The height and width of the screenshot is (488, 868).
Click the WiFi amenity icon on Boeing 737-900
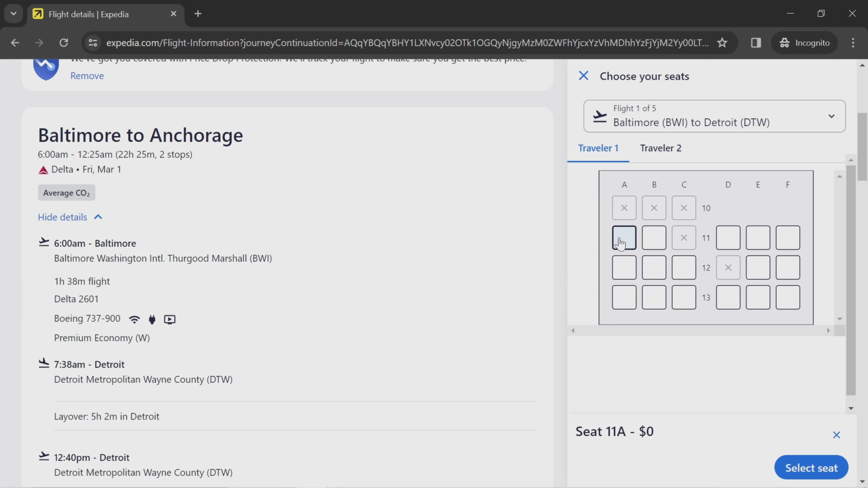pyautogui.click(x=134, y=319)
